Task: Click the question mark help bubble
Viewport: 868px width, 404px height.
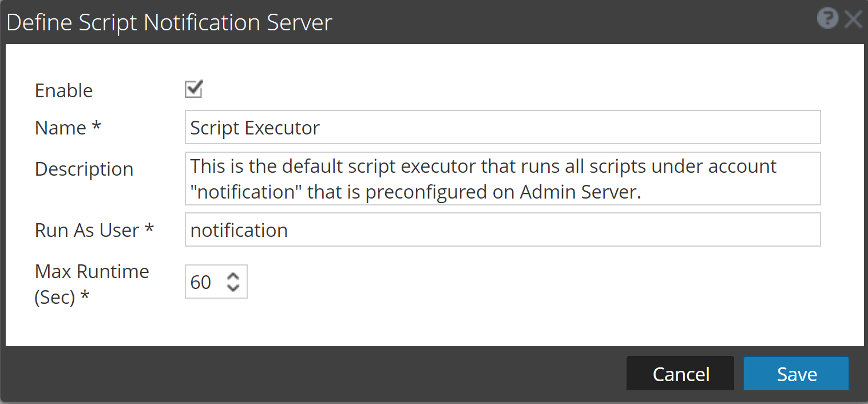Action: click(x=827, y=18)
